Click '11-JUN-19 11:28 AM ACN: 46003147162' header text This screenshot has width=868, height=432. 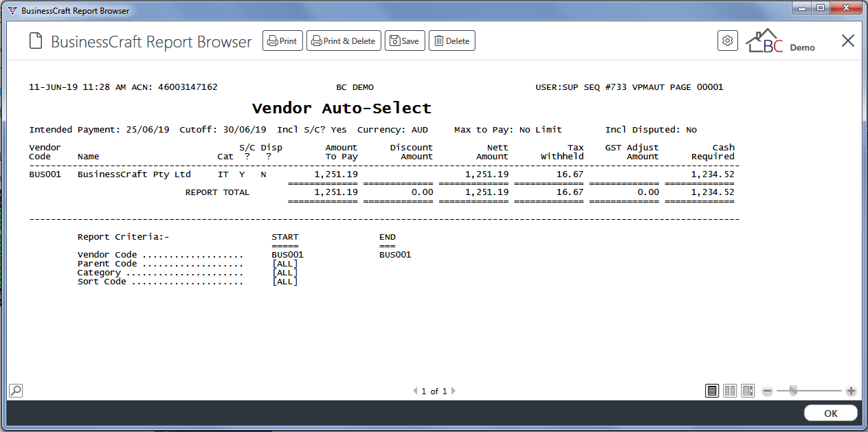123,87
